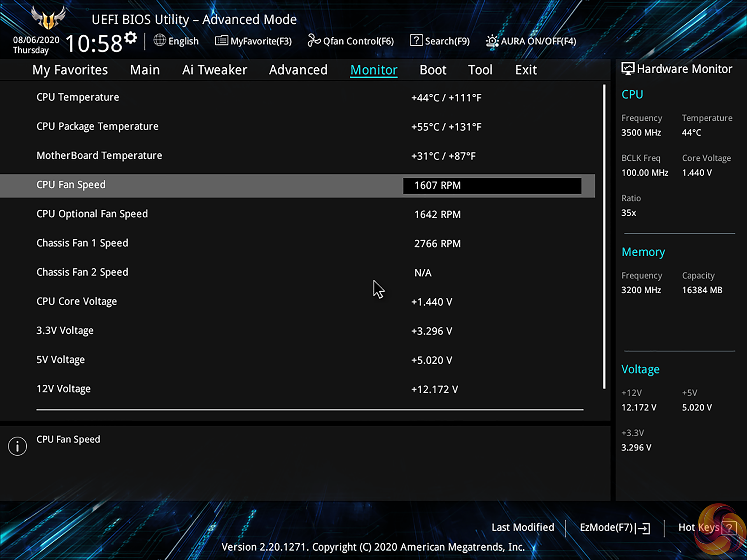The height and width of the screenshot is (560, 747).
Task: Open the CPU Fan Speed value field
Action: tap(492, 185)
